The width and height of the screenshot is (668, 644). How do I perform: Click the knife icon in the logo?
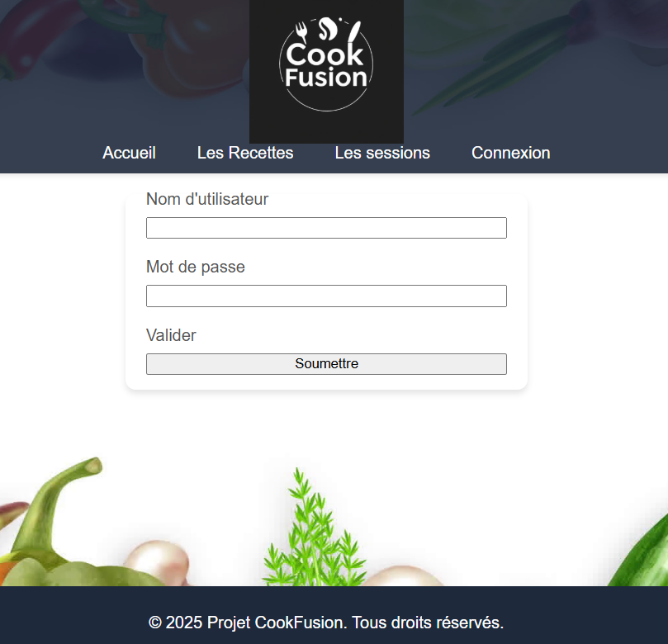coord(354,32)
